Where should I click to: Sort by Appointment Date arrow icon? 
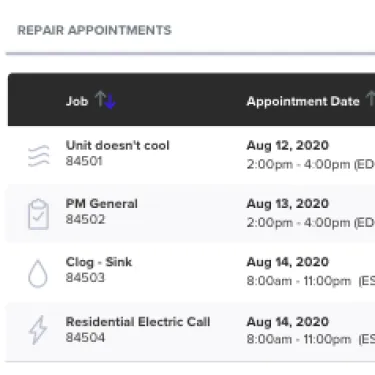(x=370, y=99)
